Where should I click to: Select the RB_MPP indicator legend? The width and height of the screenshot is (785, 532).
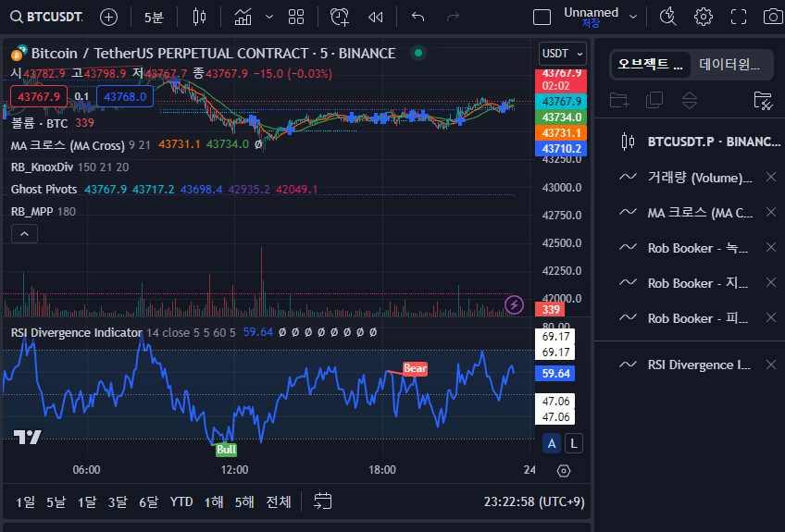pos(32,211)
